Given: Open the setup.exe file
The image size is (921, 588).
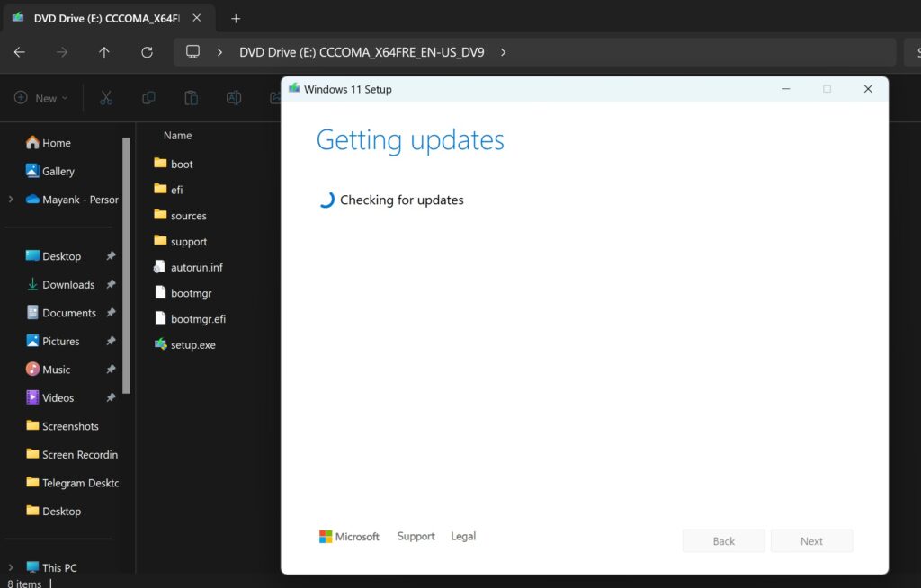Looking at the screenshot, I should pyautogui.click(x=192, y=344).
